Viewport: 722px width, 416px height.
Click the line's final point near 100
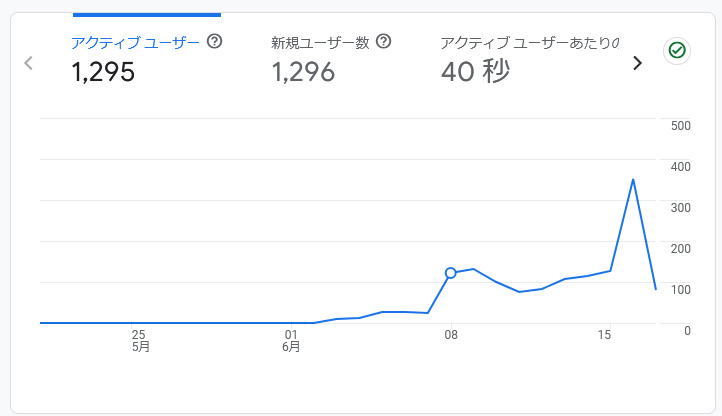pyautogui.click(x=656, y=289)
